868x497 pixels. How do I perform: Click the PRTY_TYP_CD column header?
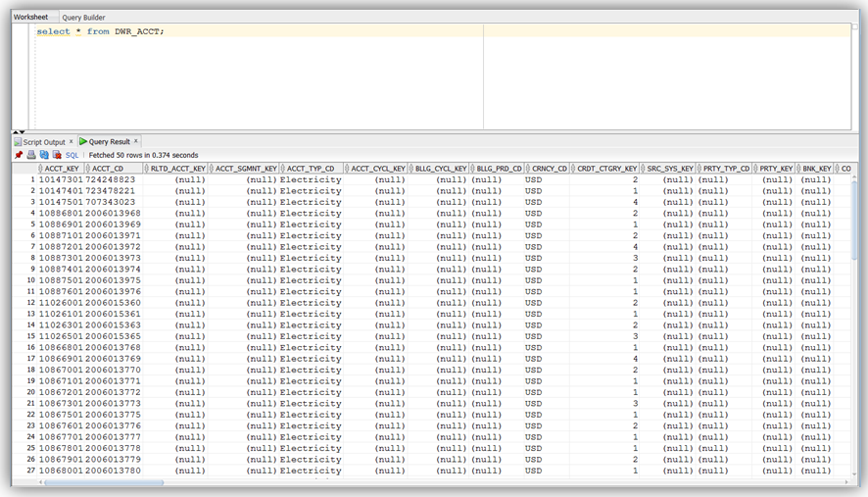(726, 169)
